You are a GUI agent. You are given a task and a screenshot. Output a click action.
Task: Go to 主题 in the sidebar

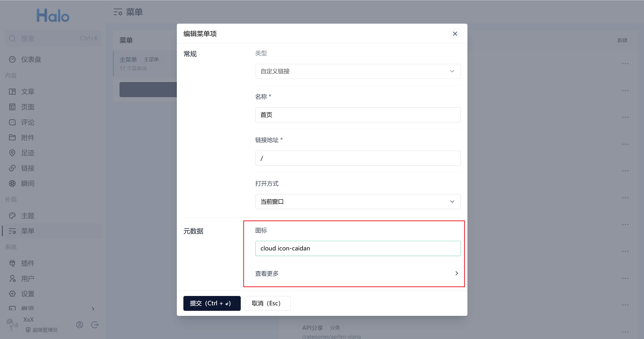click(x=28, y=216)
